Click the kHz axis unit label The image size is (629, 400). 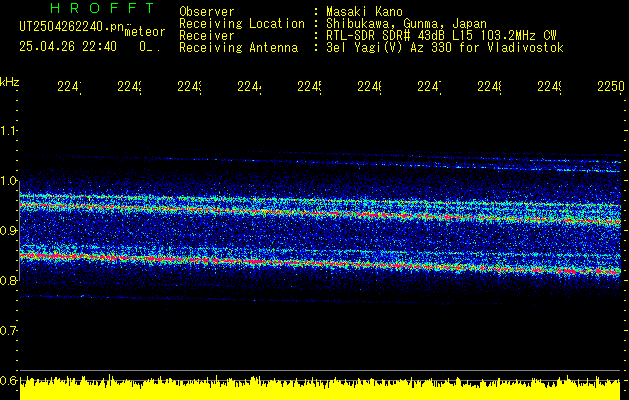10,82
